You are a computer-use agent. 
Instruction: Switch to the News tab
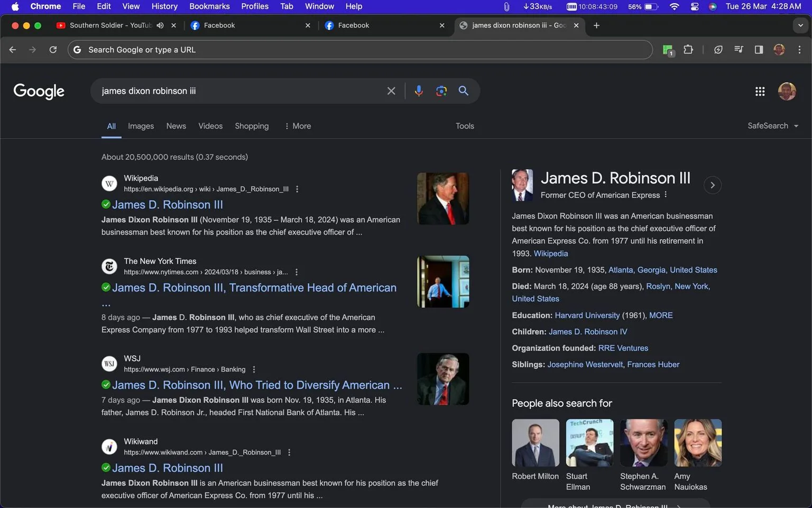(x=176, y=126)
